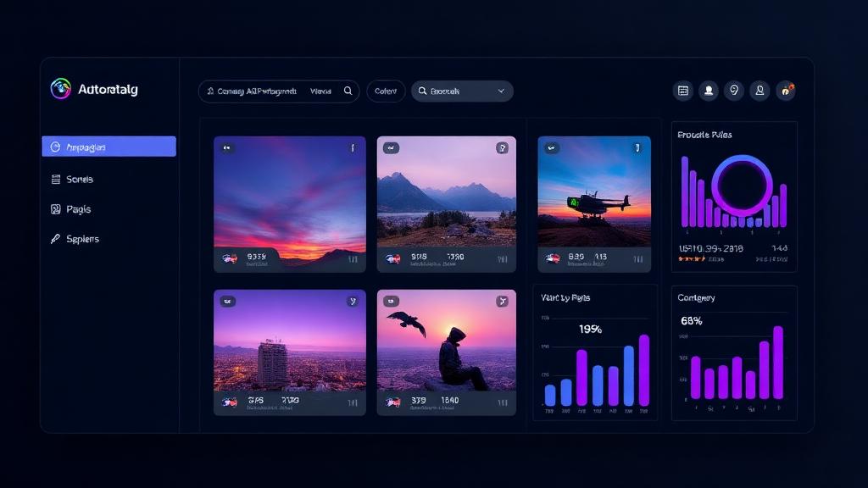Click the small avatar in the mountain lake card footer

tap(393, 258)
